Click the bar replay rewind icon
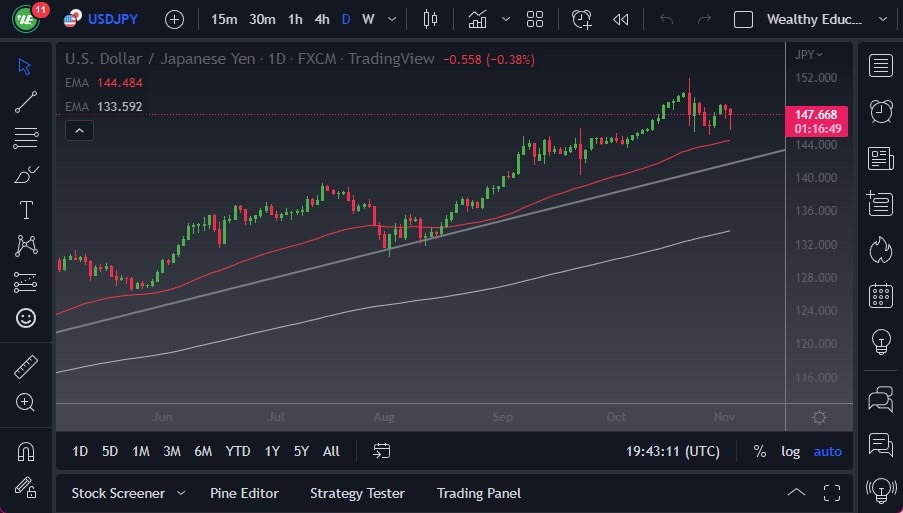Viewport: 903px width, 513px height. (621, 19)
